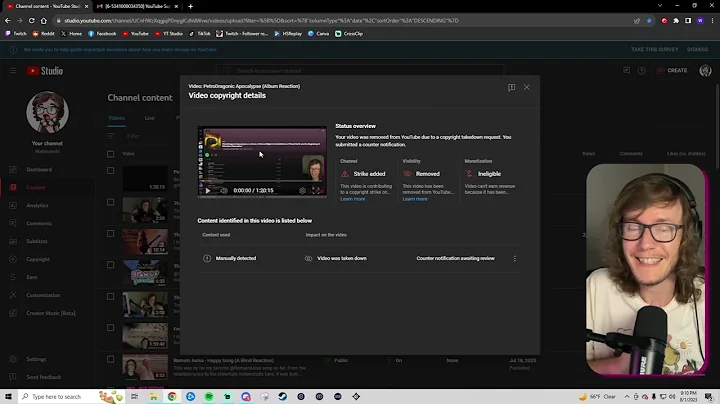Click the channel avatar in sidebar
The width and height of the screenshot is (720, 404).
(x=47, y=112)
